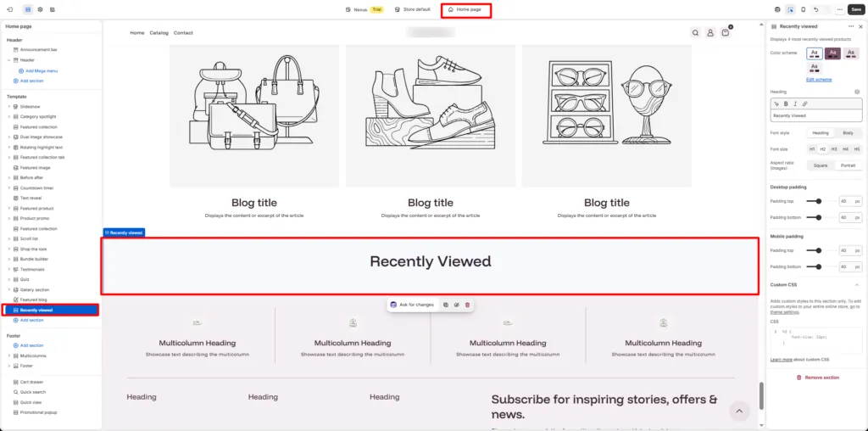Viewport: 868px width, 431px height.
Task: Select the first white color scheme swatch
Action: click(x=815, y=53)
